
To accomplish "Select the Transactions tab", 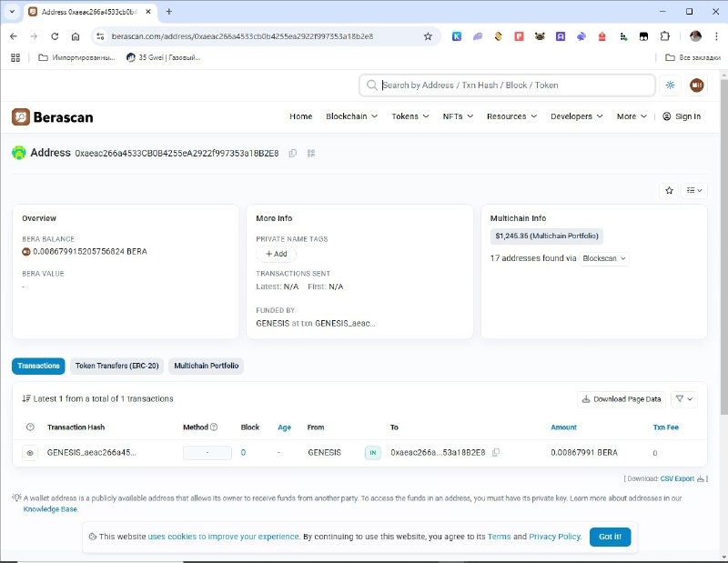I will pyautogui.click(x=38, y=366).
